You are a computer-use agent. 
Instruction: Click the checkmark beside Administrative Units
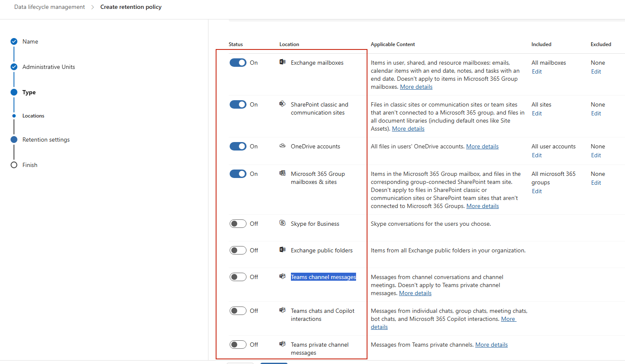pyautogui.click(x=14, y=67)
